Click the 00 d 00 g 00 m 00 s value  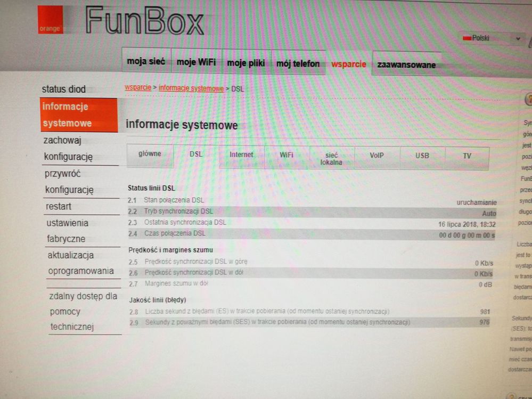pyautogui.click(x=467, y=235)
